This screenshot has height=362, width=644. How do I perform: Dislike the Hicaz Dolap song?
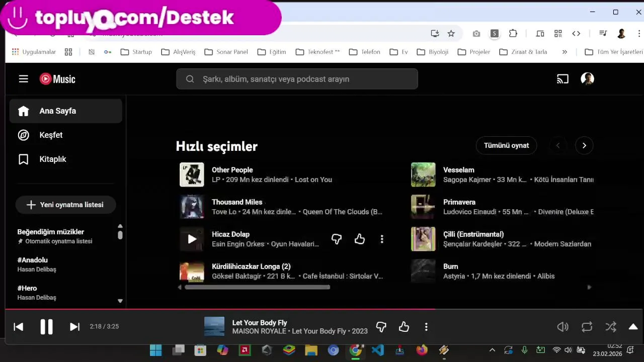click(337, 239)
